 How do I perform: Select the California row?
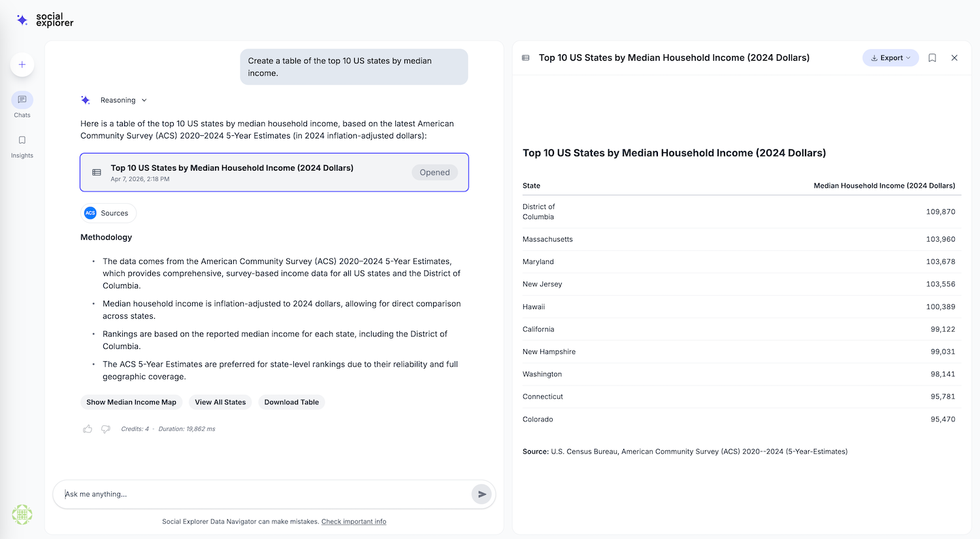coord(742,329)
